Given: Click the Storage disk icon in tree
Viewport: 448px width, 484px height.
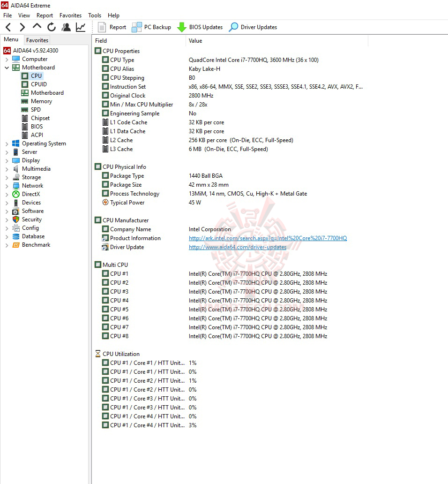Looking at the screenshot, I should coord(16,177).
